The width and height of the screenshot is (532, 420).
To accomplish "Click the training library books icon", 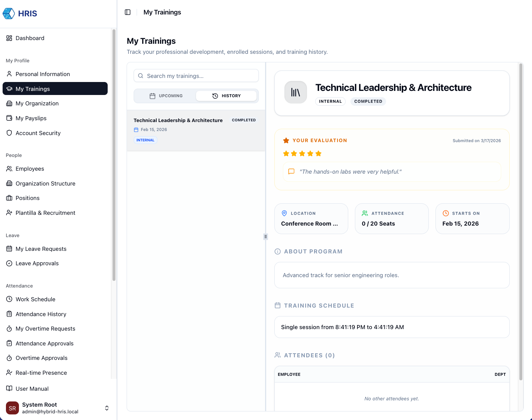I will click(x=296, y=92).
